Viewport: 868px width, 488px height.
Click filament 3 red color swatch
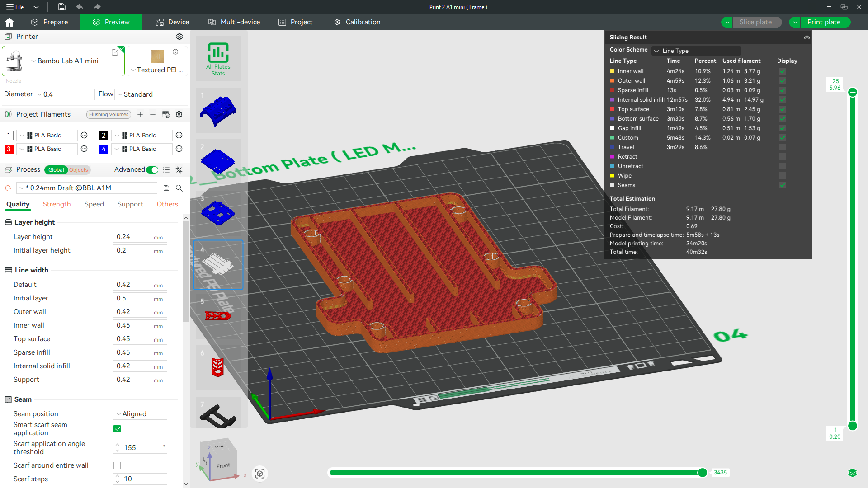coord(9,149)
